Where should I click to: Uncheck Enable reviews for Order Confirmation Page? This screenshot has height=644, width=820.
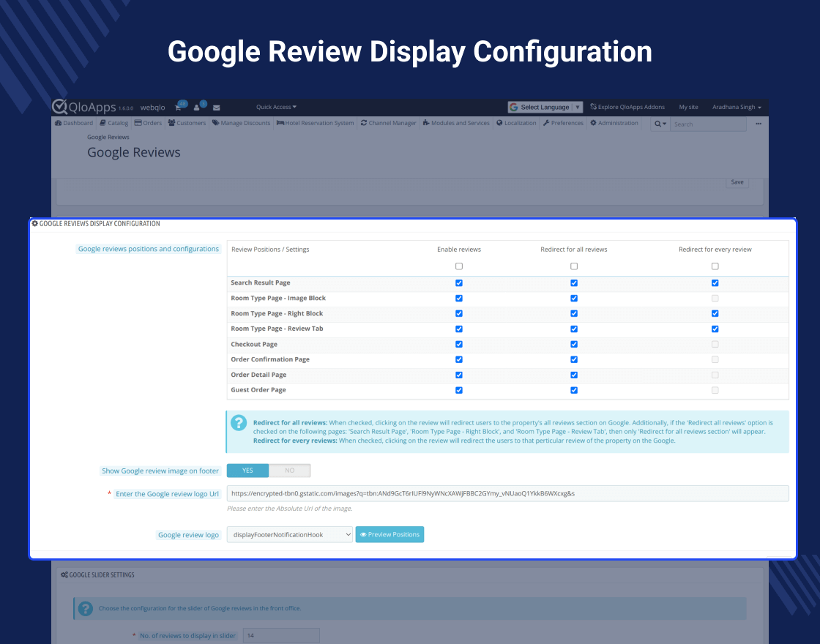(x=458, y=359)
